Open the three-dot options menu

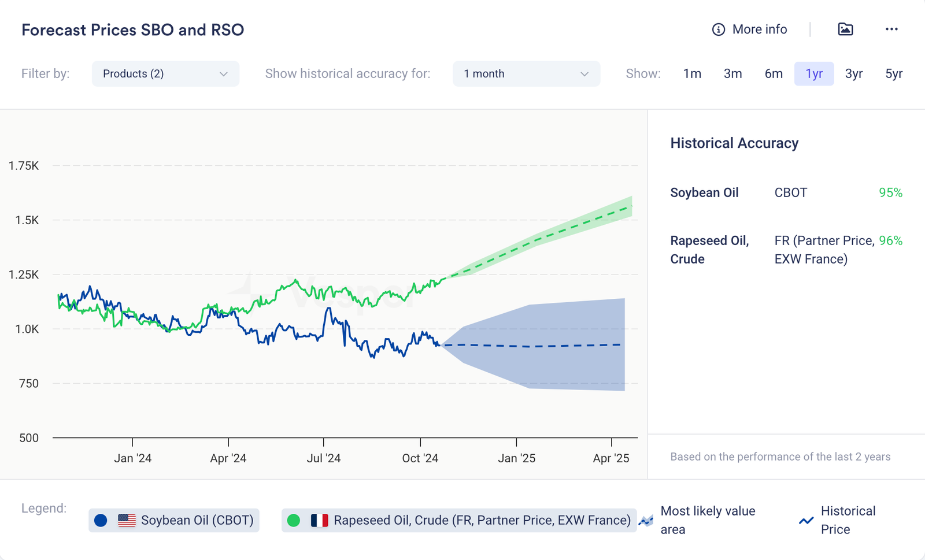click(891, 29)
